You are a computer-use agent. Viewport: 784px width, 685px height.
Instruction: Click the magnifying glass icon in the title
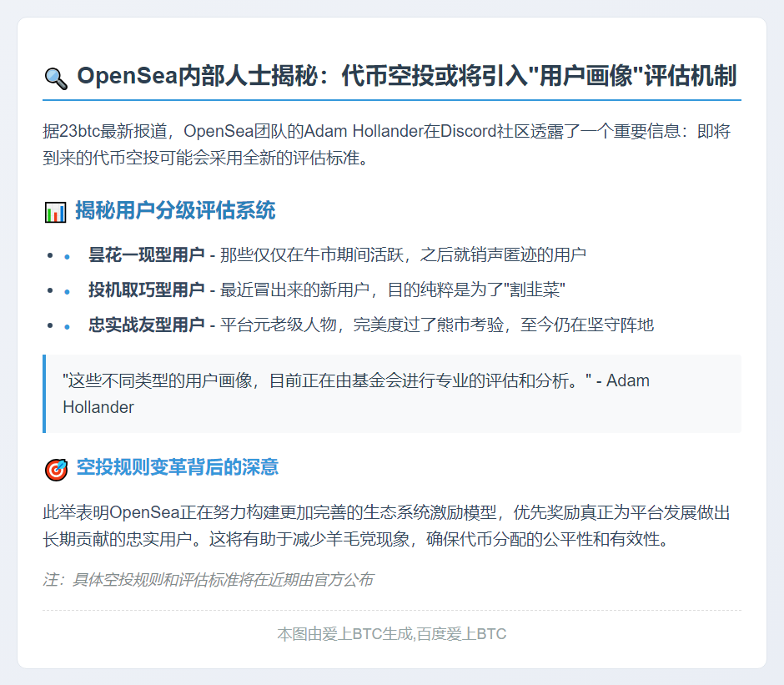56,78
